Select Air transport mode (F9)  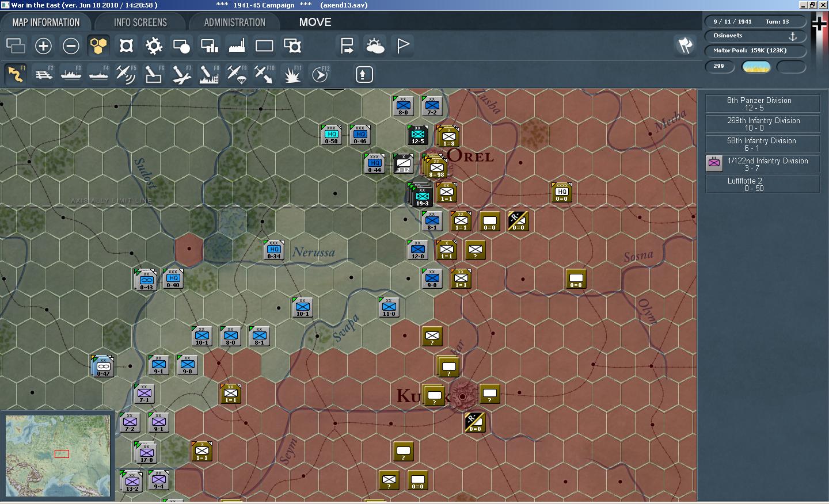click(x=237, y=74)
